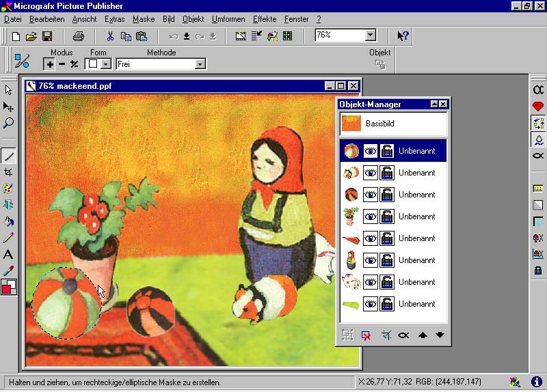Toggle lock of the dark ball object row

[387, 195]
